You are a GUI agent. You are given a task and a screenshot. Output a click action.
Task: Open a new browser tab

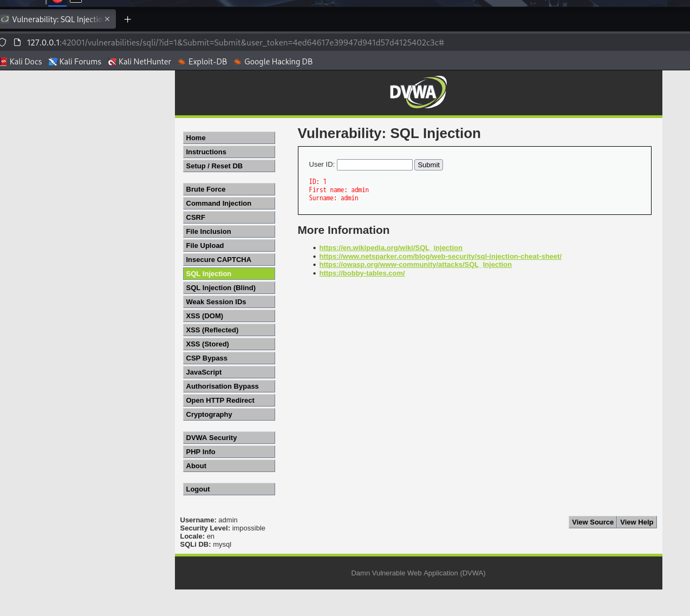128,19
